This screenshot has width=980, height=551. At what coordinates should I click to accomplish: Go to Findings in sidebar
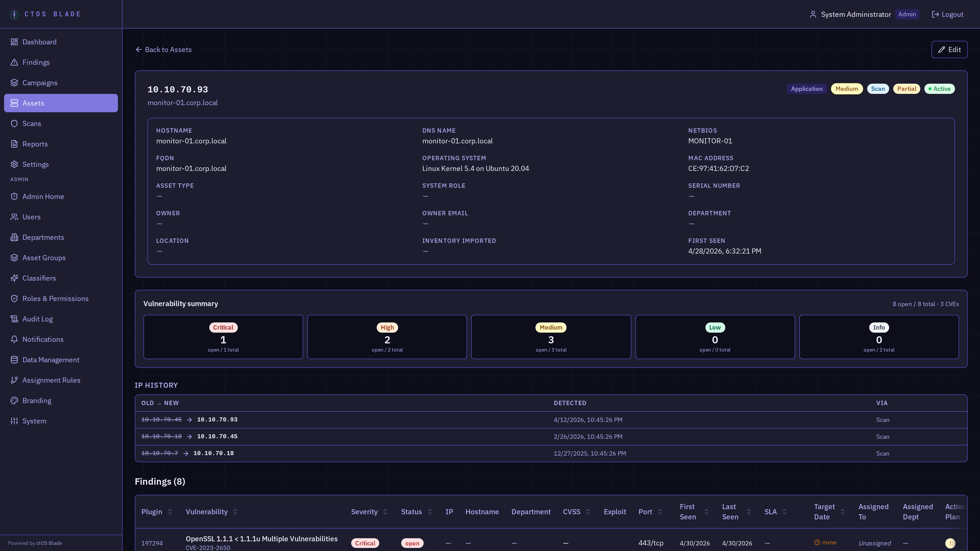(x=61, y=62)
